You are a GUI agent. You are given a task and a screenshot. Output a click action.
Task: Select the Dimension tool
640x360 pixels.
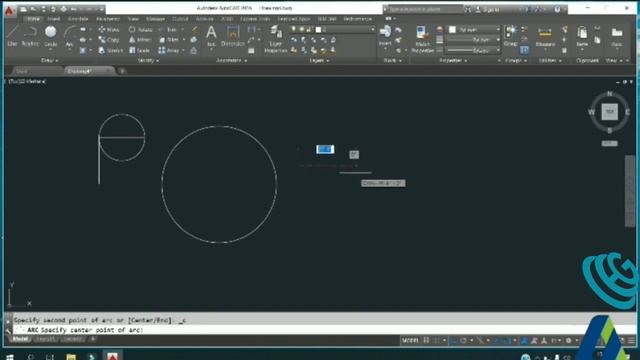[x=233, y=36]
